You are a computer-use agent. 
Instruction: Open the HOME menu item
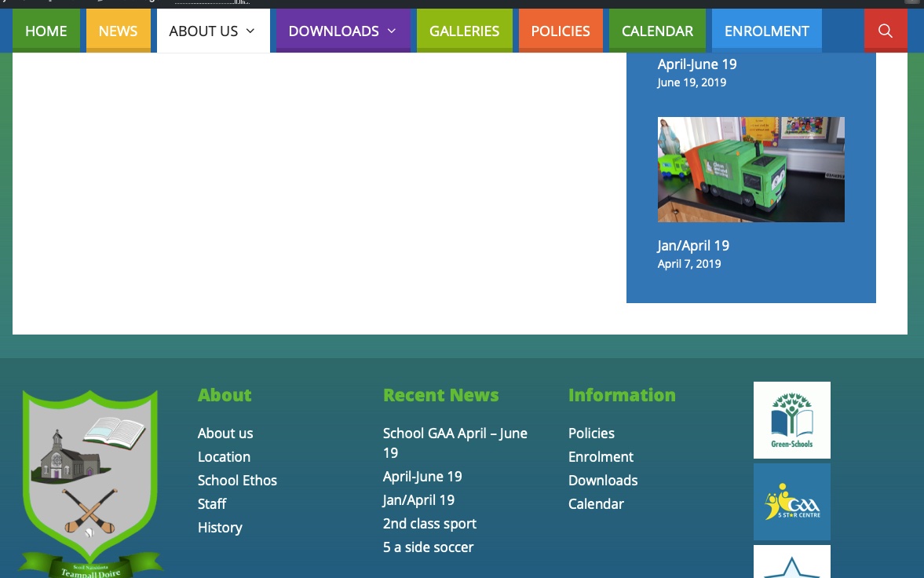pyautogui.click(x=46, y=31)
